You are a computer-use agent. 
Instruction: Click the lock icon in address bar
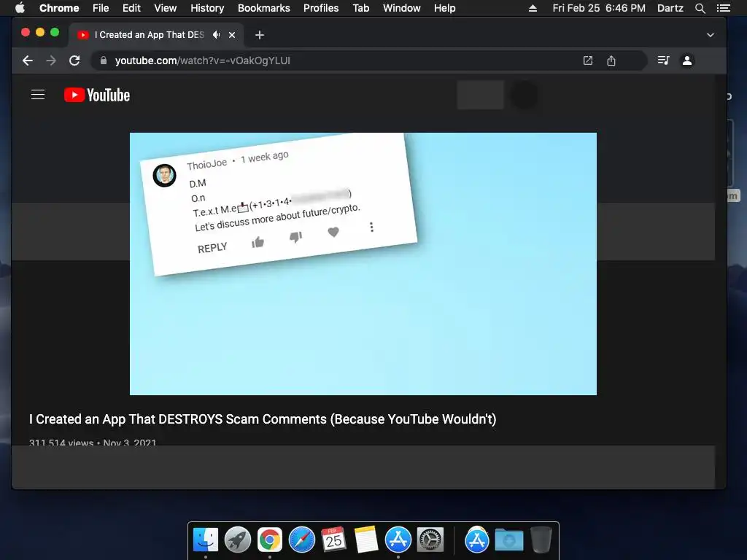[x=104, y=61]
